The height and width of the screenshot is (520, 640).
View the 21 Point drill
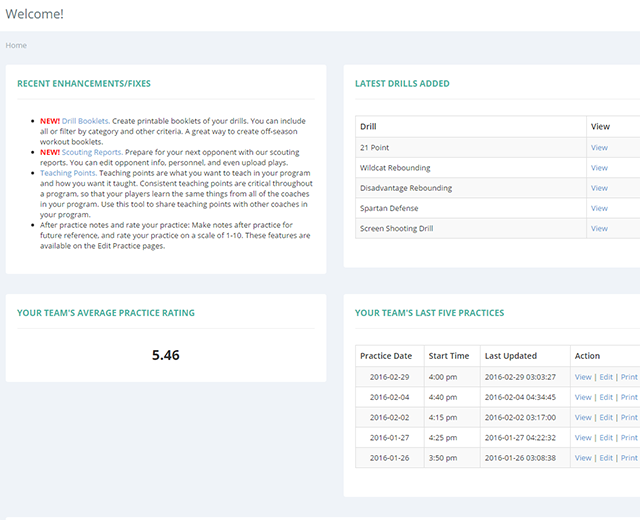(x=599, y=148)
